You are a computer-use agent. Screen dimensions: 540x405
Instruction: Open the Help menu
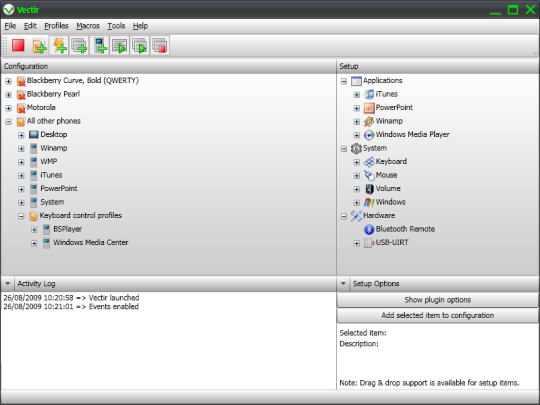pos(140,26)
